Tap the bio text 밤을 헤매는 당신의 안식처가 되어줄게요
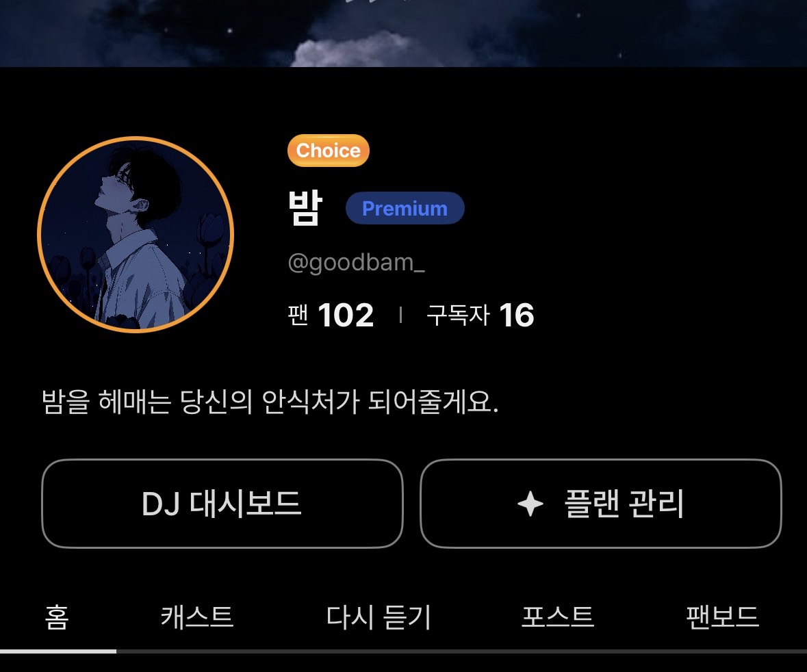This screenshot has height=672, width=807. (270, 402)
